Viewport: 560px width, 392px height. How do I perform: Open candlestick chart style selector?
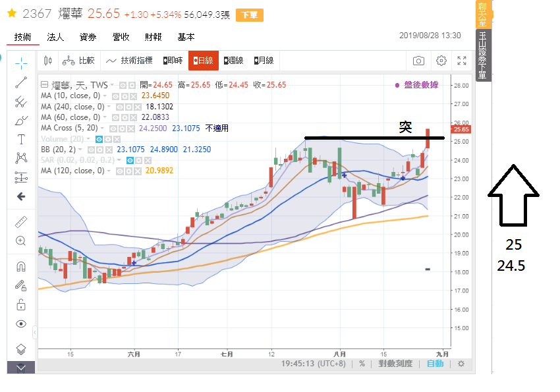[48, 61]
